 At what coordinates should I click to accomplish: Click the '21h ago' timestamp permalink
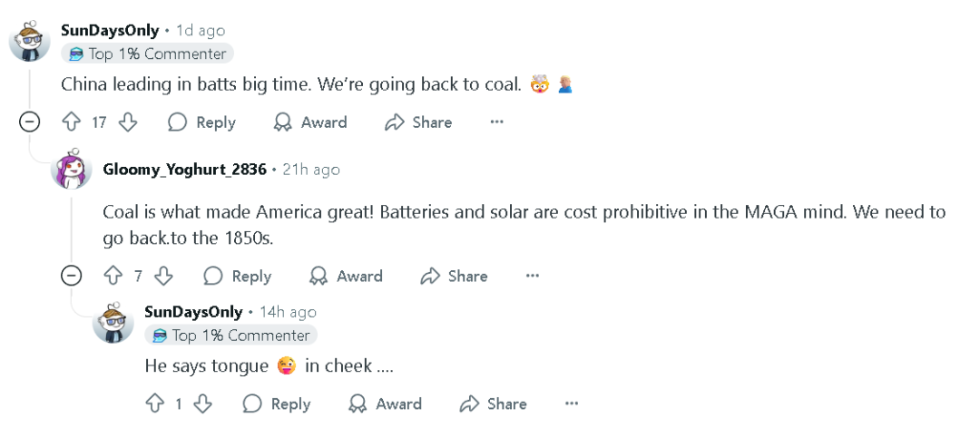tap(311, 170)
